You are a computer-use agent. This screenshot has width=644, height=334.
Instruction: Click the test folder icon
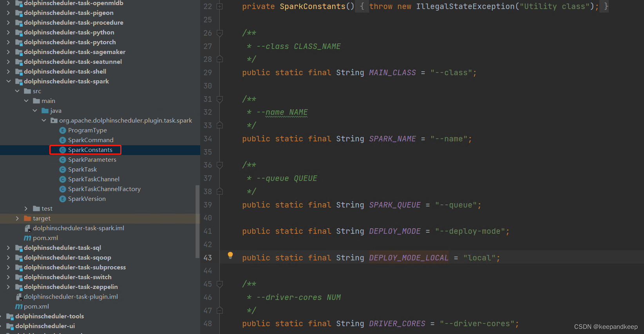(x=36, y=209)
